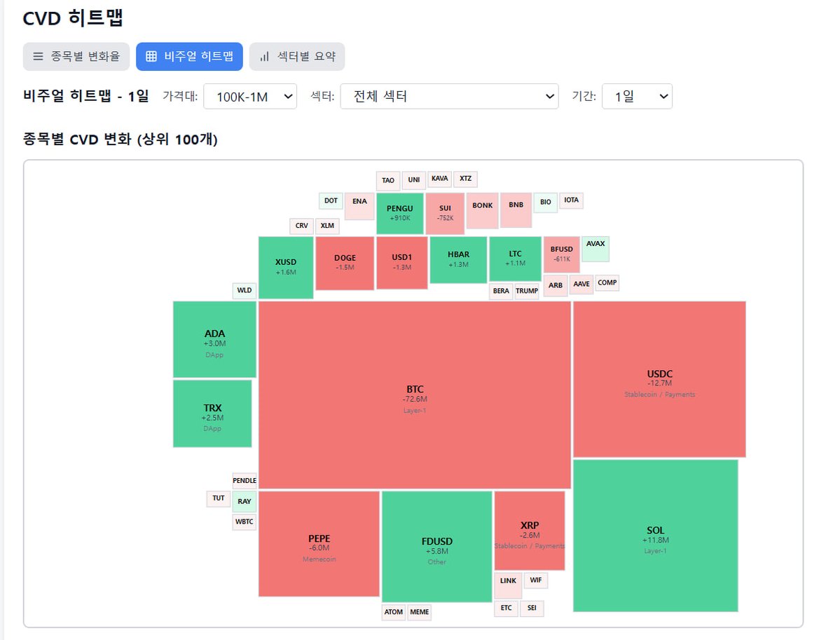Viewport: 840px width, 640px height.
Task: Select the green SOL tile
Action: coord(655,536)
